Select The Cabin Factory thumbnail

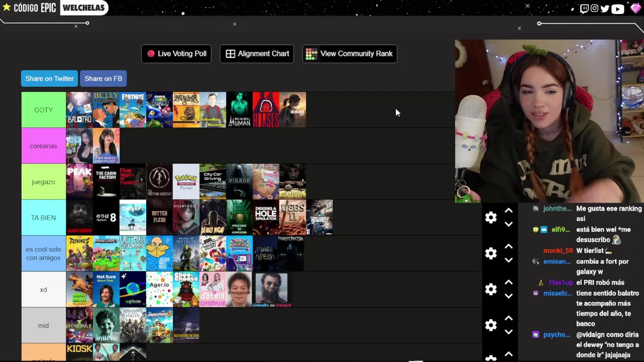coord(106,182)
